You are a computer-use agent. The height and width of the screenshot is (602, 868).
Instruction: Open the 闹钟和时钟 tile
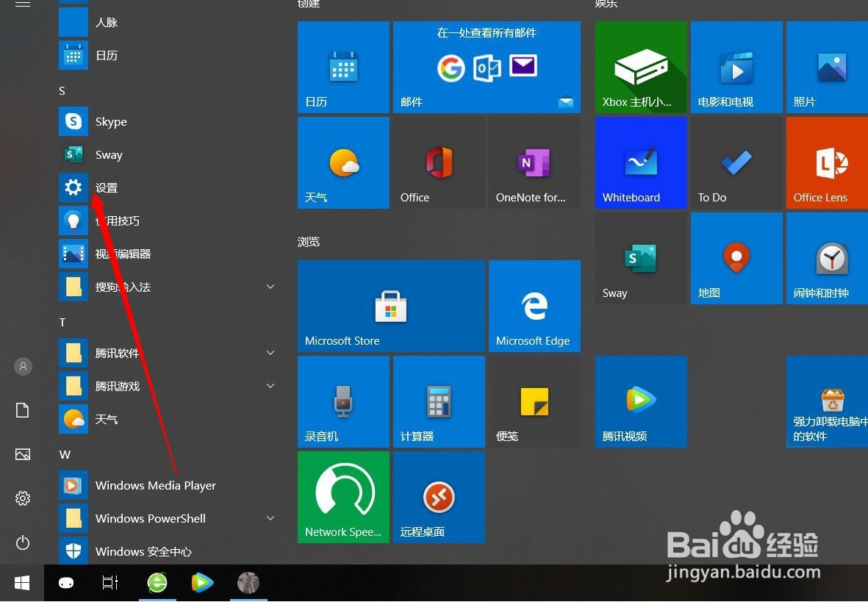click(x=827, y=258)
